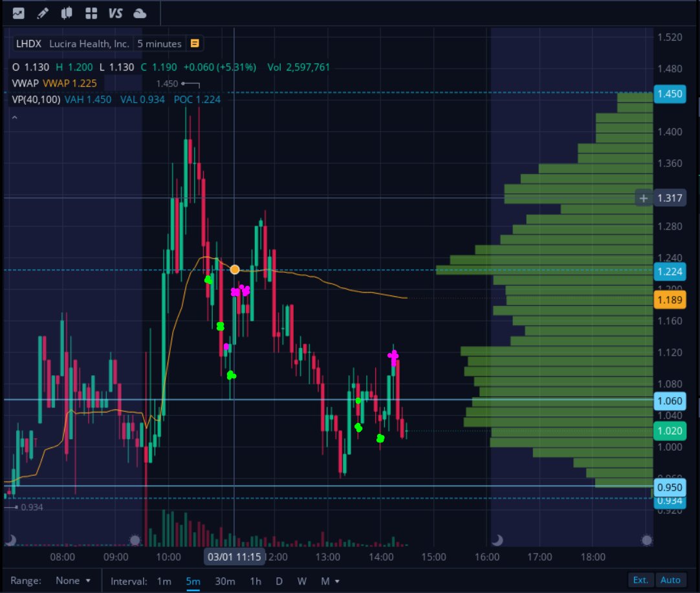Click the VAH 1.450 value text

(88, 100)
